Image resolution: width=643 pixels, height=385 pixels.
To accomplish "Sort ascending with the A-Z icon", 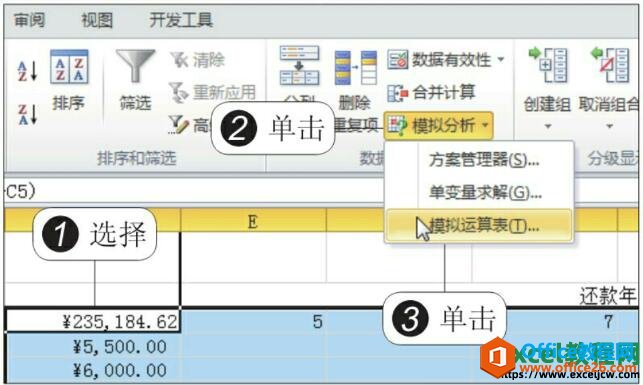I will click(x=27, y=71).
